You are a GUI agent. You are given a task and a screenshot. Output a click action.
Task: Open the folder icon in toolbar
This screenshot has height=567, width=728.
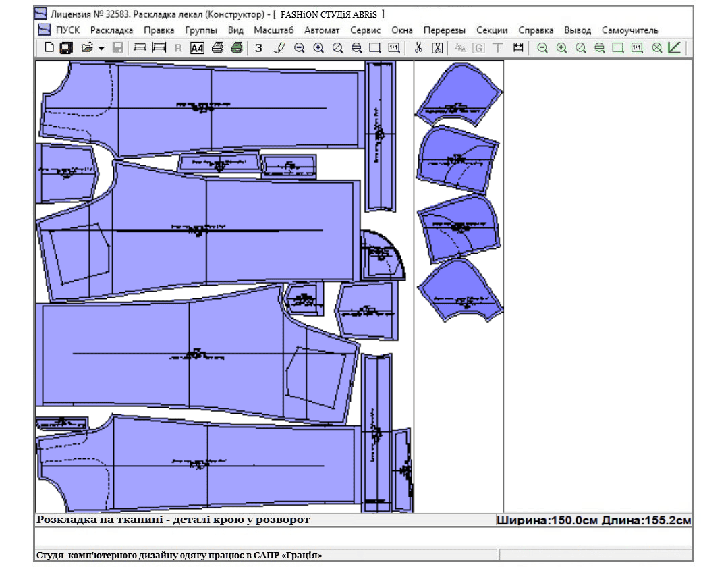pyautogui.click(x=86, y=48)
